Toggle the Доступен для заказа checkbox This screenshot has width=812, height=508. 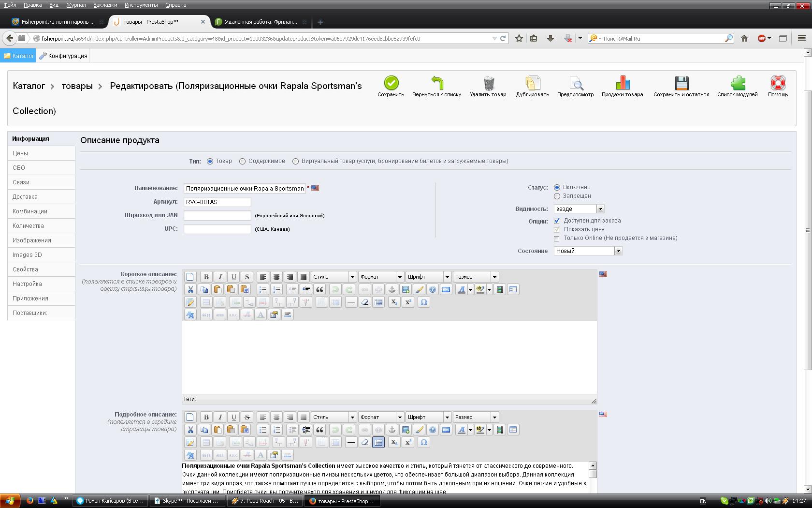coord(557,221)
